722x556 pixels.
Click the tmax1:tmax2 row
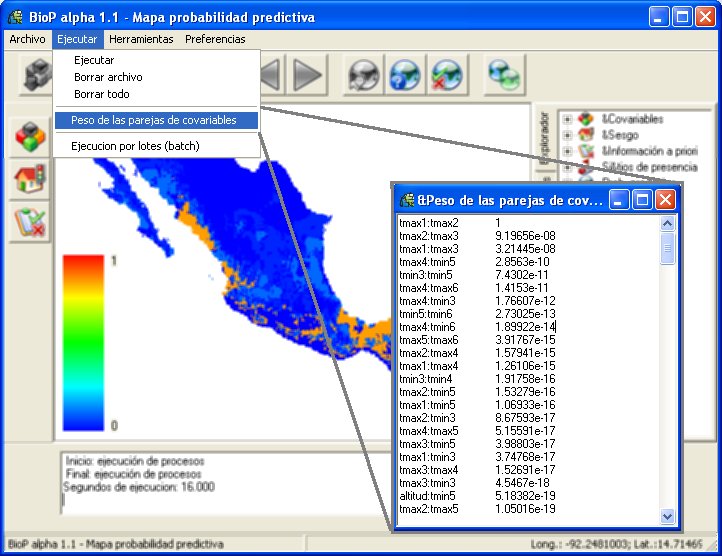(477, 223)
